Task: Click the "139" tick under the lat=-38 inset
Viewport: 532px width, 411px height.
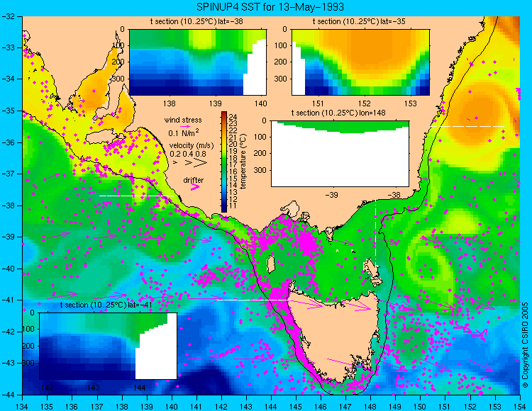Action: click(215, 103)
